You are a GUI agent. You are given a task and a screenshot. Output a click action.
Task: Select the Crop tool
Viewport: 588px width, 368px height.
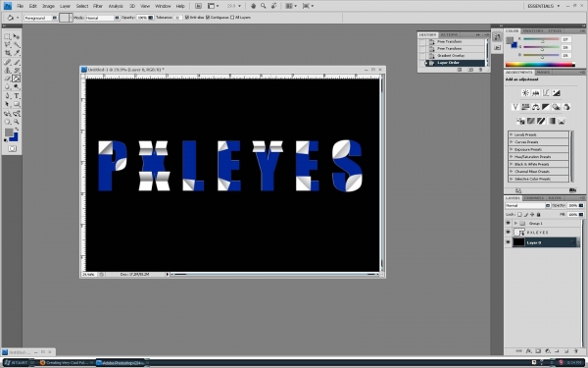[7, 53]
